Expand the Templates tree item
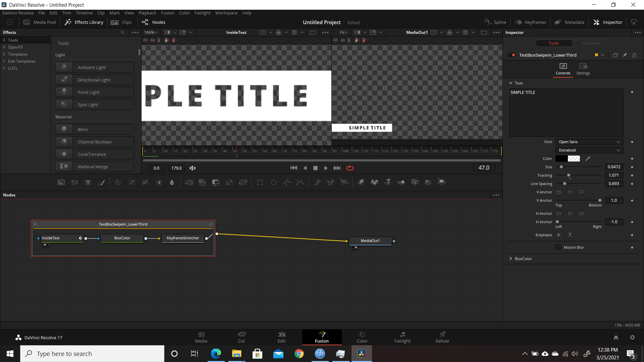 [x=4, y=54]
